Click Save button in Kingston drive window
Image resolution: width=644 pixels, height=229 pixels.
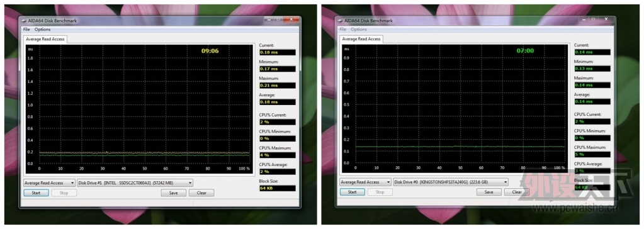coord(489,192)
